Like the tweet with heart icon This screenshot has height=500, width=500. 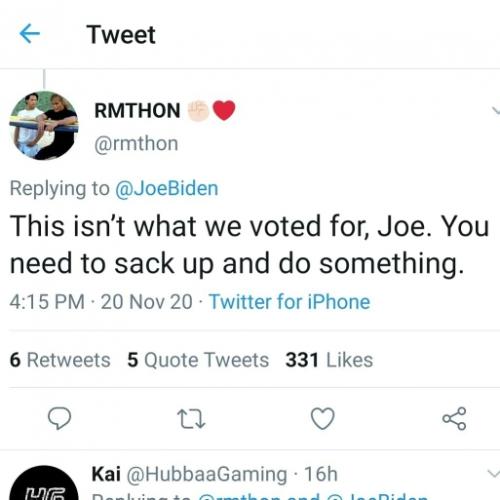click(322, 418)
